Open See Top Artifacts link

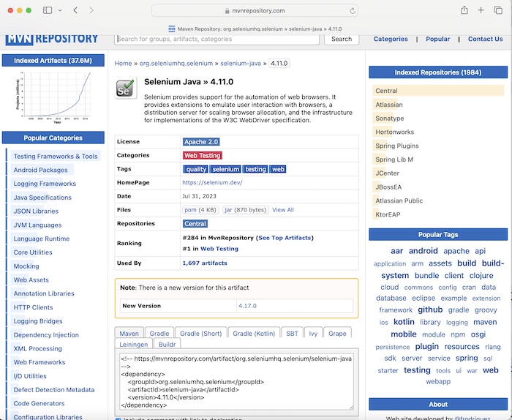click(x=285, y=238)
